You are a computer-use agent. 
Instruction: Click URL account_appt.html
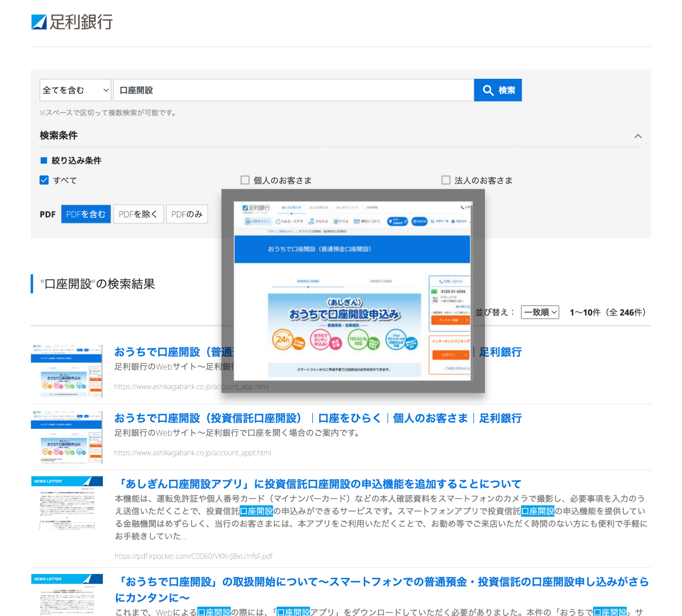(x=193, y=453)
